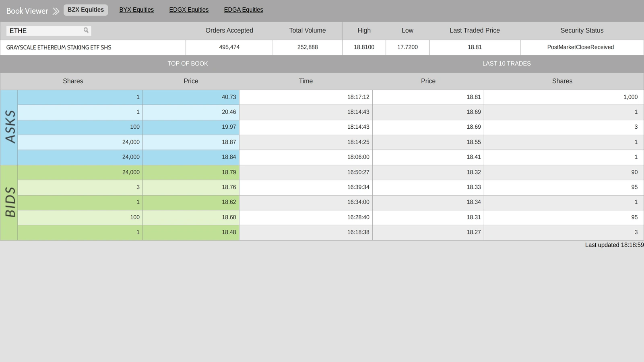Click the trade price 18.27
The width and height of the screenshot is (644, 362).
pyautogui.click(x=474, y=232)
